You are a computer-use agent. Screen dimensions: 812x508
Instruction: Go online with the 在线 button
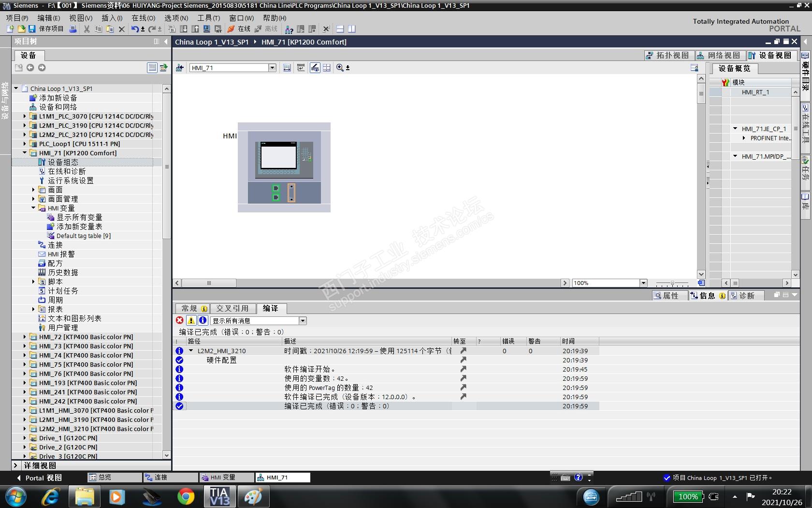[x=239, y=29]
